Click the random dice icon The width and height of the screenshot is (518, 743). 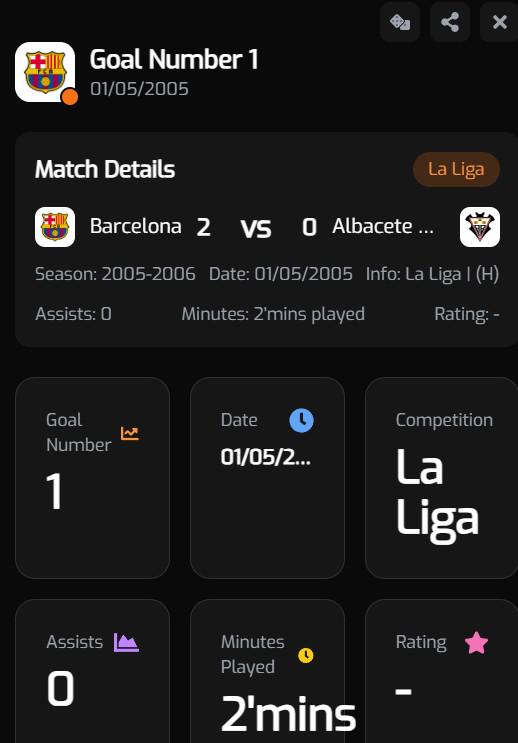[400, 22]
